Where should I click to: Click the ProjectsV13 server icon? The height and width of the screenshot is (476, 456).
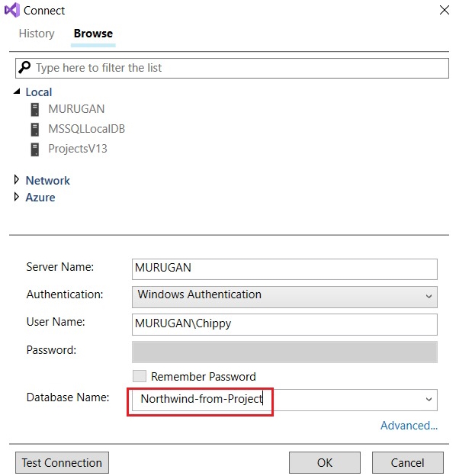35,150
